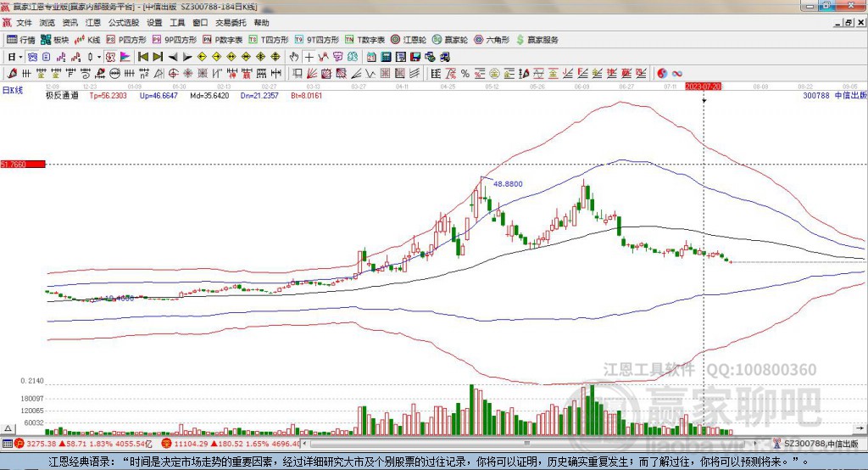Image resolution: width=868 pixels, height=470 pixels.
Task: Open the 文件 menu
Action: [24, 23]
